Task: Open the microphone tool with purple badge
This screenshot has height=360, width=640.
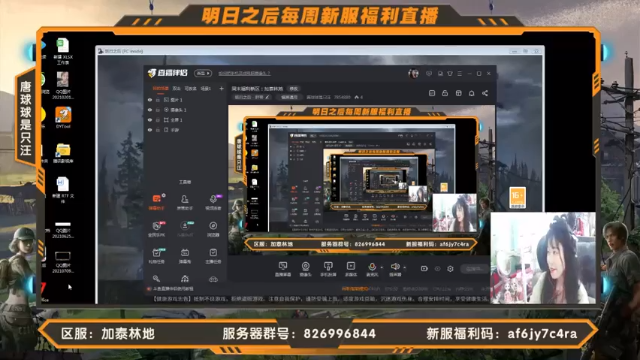Action: coord(213,201)
